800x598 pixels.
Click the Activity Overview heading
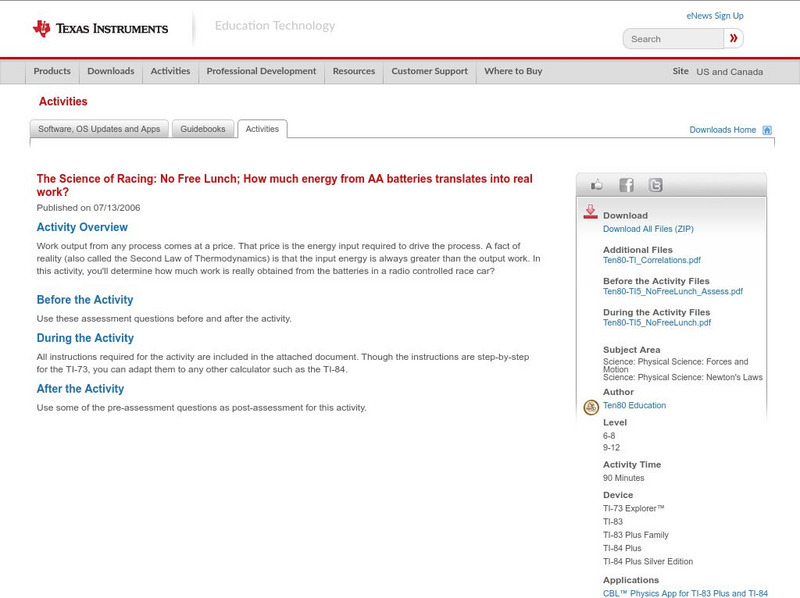[82, 227]
